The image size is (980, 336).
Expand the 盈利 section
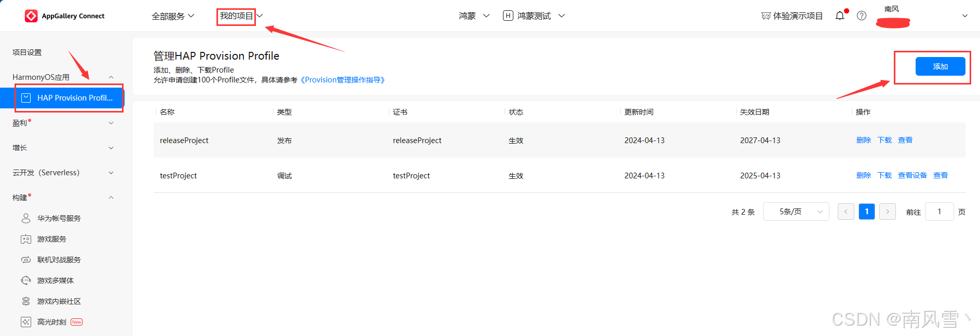111,123
